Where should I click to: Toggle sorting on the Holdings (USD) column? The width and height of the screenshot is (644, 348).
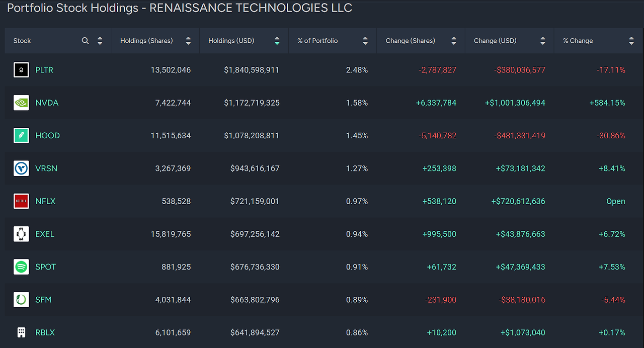[x=277, y=40]
